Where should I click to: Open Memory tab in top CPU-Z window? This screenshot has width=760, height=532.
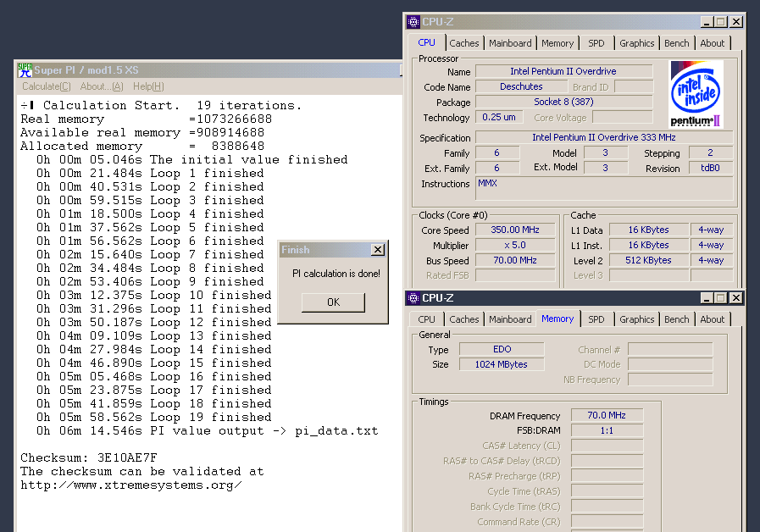click(558, 43)
